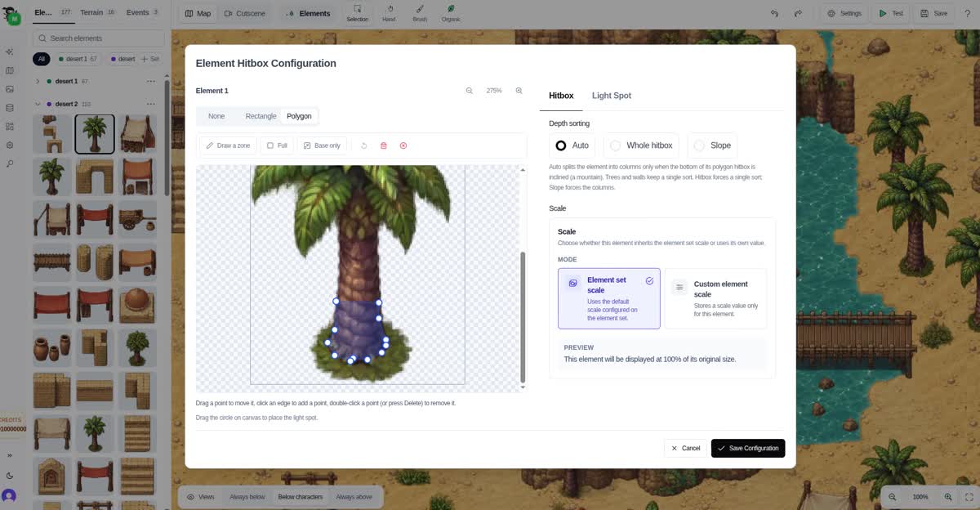Open the map icon in left sidebar

[10, 70]
